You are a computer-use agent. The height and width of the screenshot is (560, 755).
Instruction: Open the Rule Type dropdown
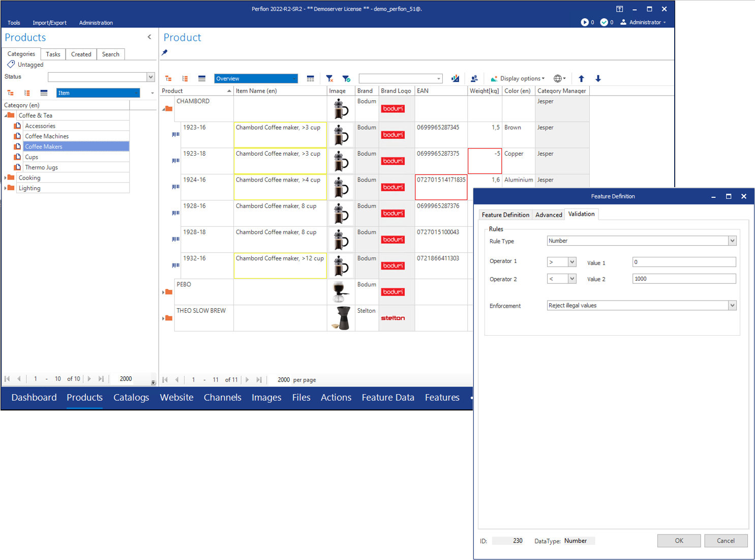click(x=732, y=241)
